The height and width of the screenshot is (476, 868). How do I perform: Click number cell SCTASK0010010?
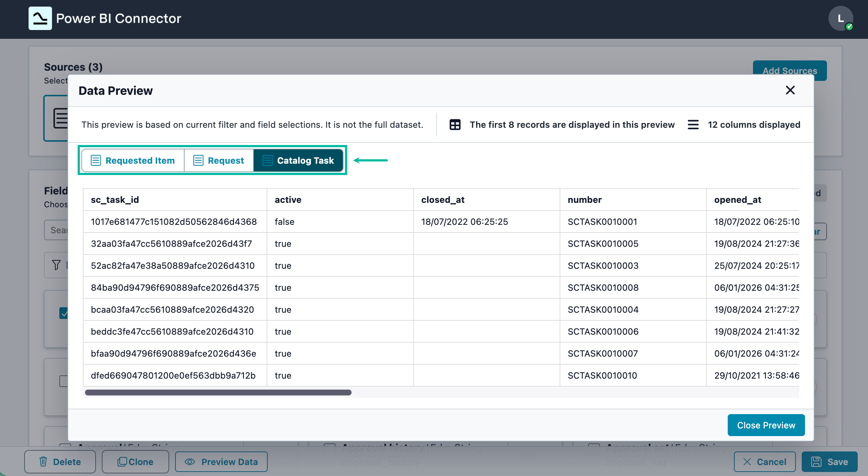(x=633, y=375)
